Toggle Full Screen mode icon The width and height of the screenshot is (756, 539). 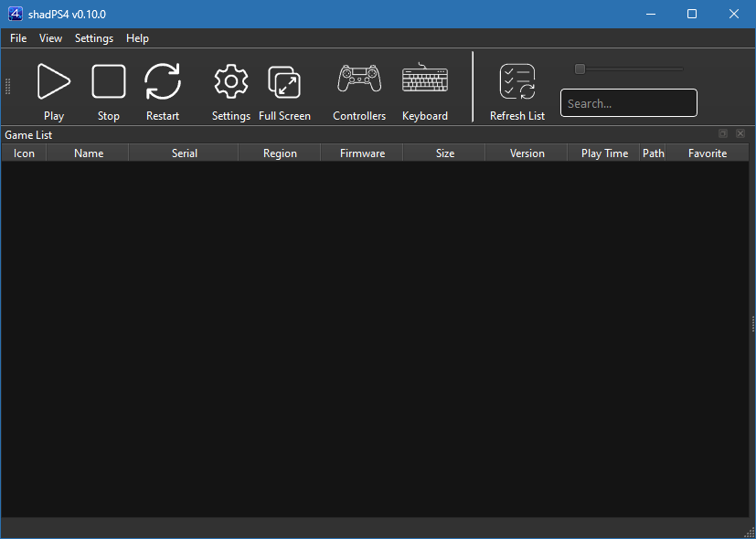284,82
